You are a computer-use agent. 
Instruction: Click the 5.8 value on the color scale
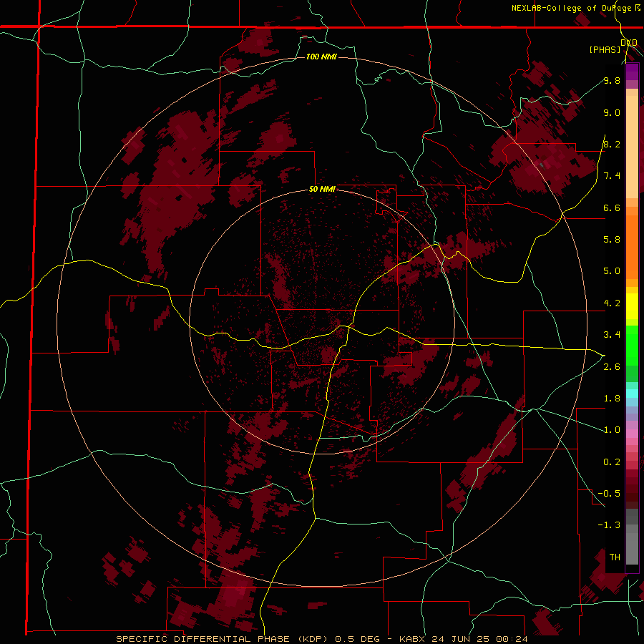pyautogui.click(x=612, y=240)
